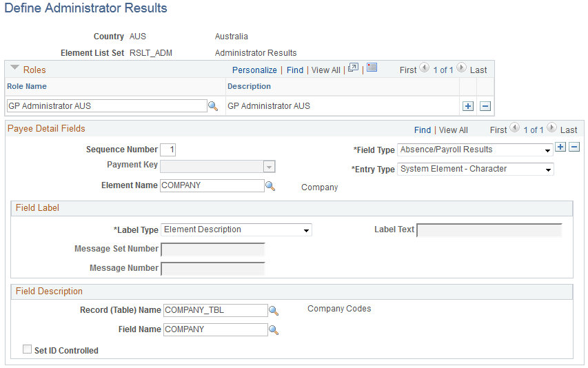The width and height of the screenshot is (588, 368).
Task: Open Field Type dropdown
Action: [x=475, y=150]
